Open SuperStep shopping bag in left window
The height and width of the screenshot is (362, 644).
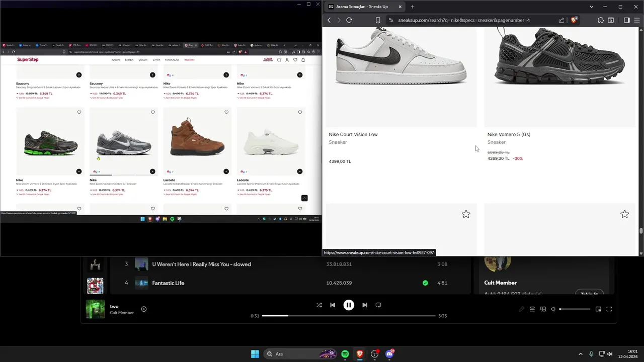[303, 60]
